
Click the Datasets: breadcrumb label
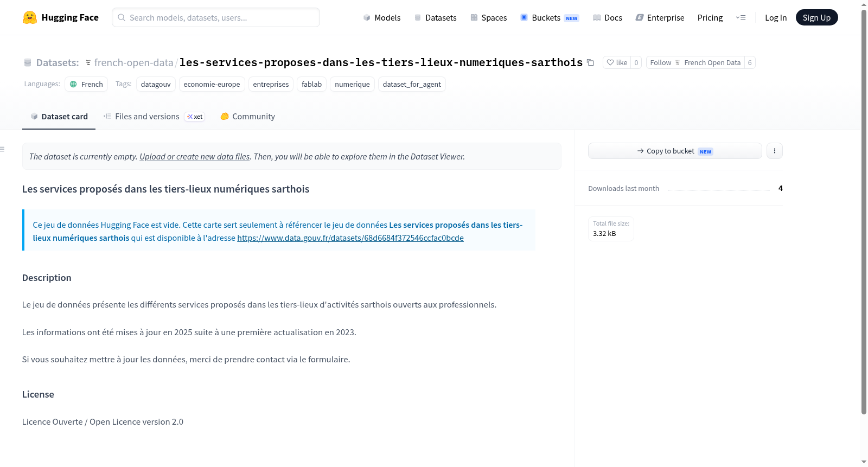click(x=58, y=62)
